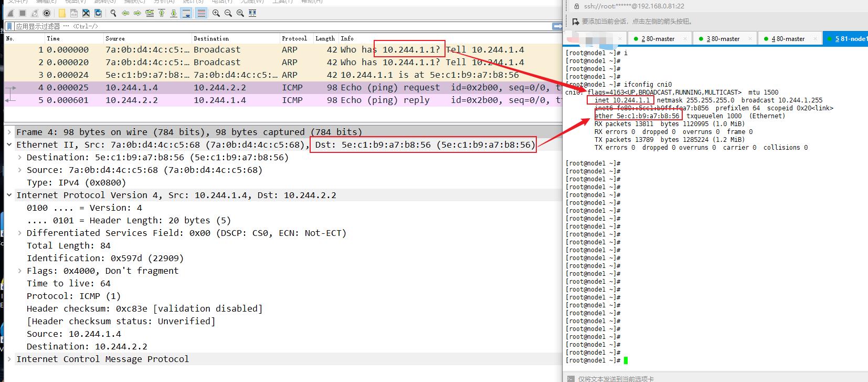Viewport: 868px width, 382px height.
Task: Click the display filter input field
Action: 283,26
